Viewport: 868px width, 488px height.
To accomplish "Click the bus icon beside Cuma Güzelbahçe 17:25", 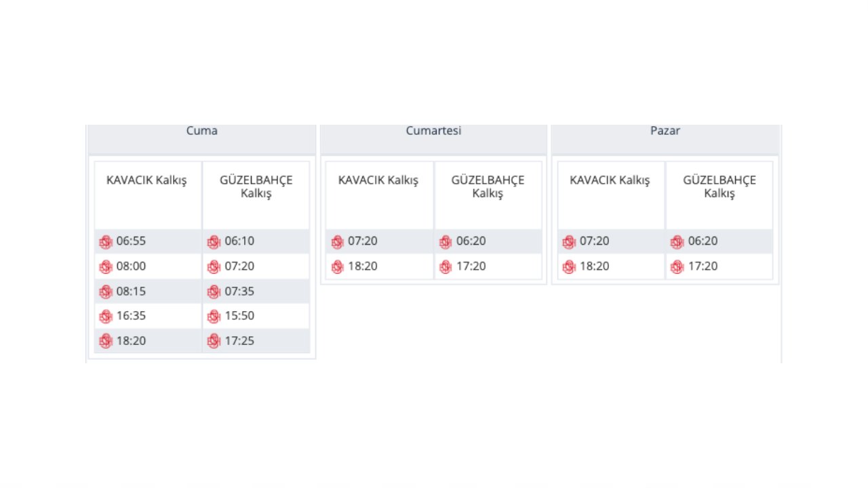I will coord(214,341).
